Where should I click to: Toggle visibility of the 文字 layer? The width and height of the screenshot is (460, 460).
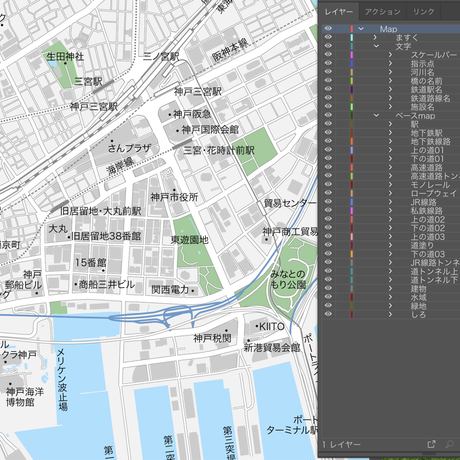click(328, 46)
